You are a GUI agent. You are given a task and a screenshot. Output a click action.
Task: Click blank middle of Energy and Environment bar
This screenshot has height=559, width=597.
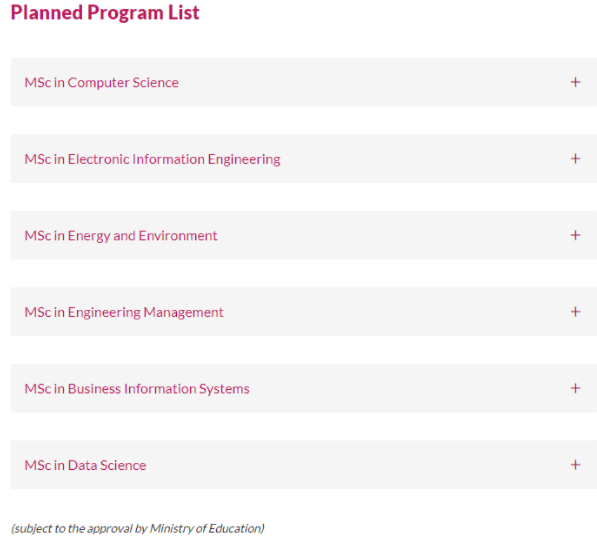(392, 235)
